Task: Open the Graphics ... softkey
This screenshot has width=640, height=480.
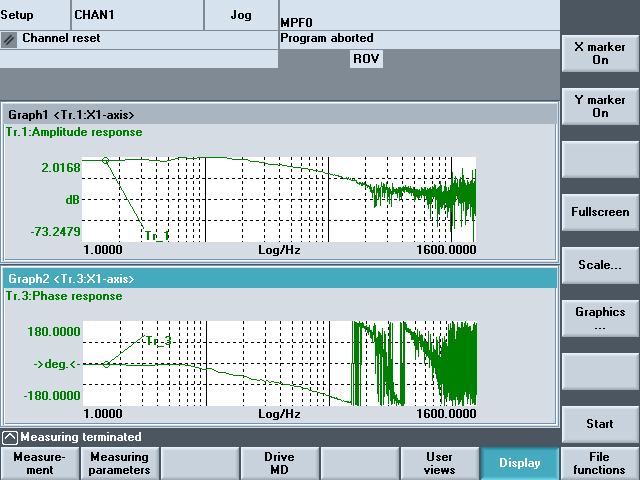Action: (600, 318)
